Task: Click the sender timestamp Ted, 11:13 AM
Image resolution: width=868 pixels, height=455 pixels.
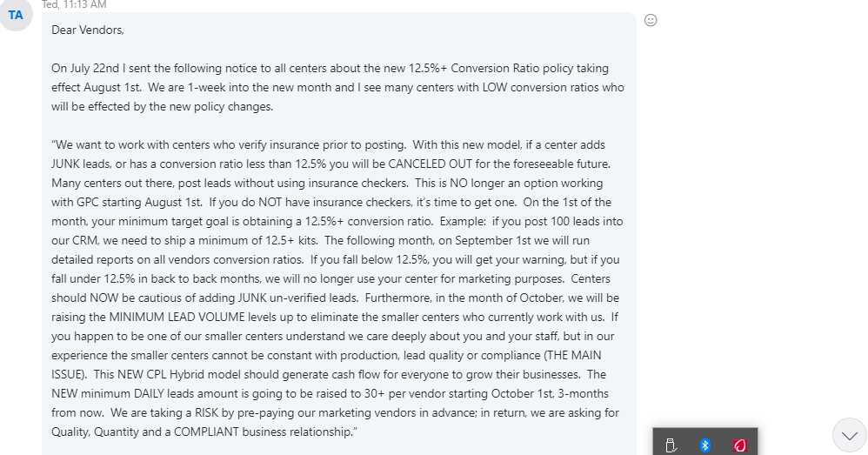Action: (74, 5)
